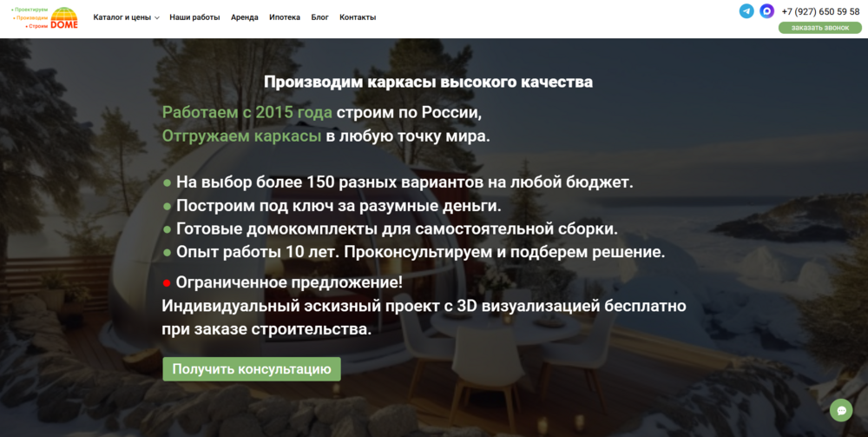Click the Производим каркасы высокого качества heading
This screenshot has width=868, height=437.
coord(428,83)
